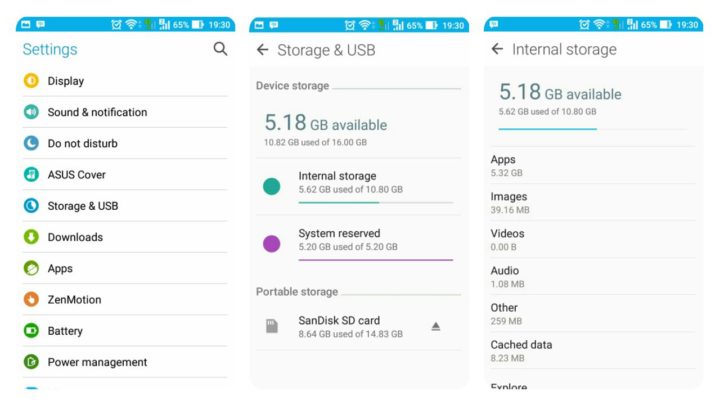Go back from the Internal storage screen
This screenshot has height=405, width=720.
click(497, 49)
